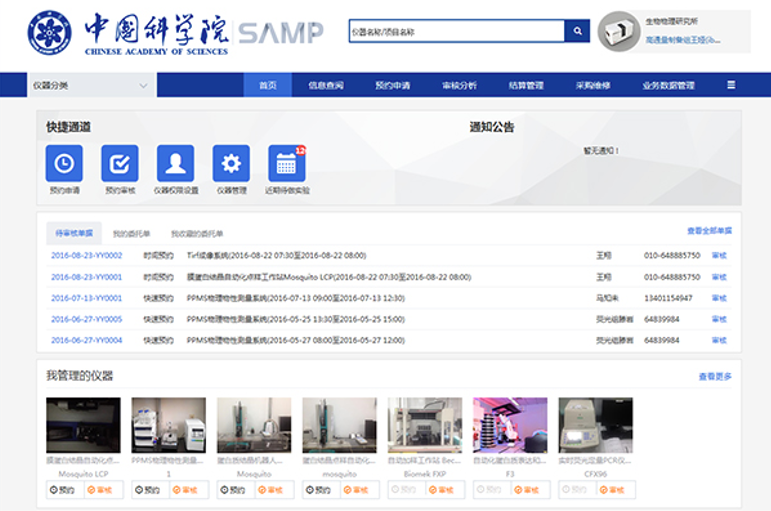This screenshot has height=511, width=771.
Task: Click the CFX96 instrument thumbnail
Action: (595, 425)
